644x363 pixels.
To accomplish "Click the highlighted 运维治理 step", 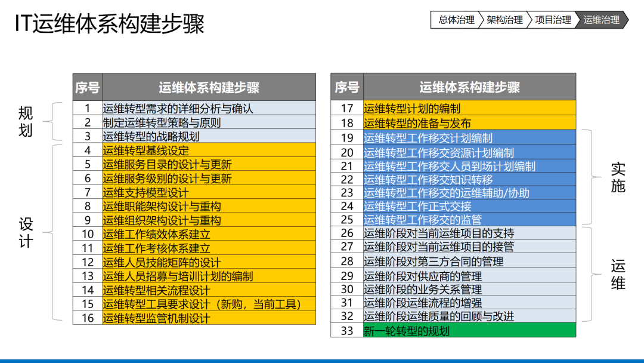I will pyautogui.click(x=602, y=20).
